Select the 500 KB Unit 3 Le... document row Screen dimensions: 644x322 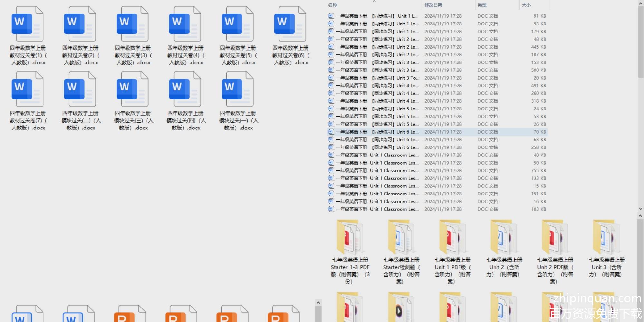(377, 70)
